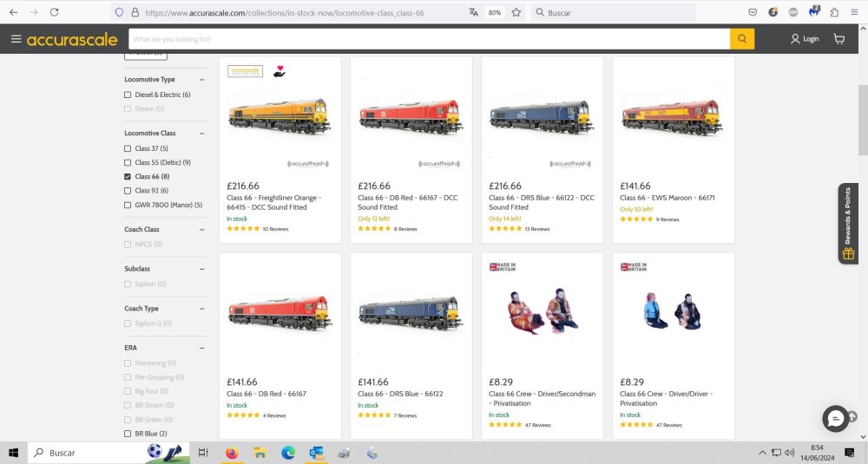Open the Pocket save icon

[753, 12]
